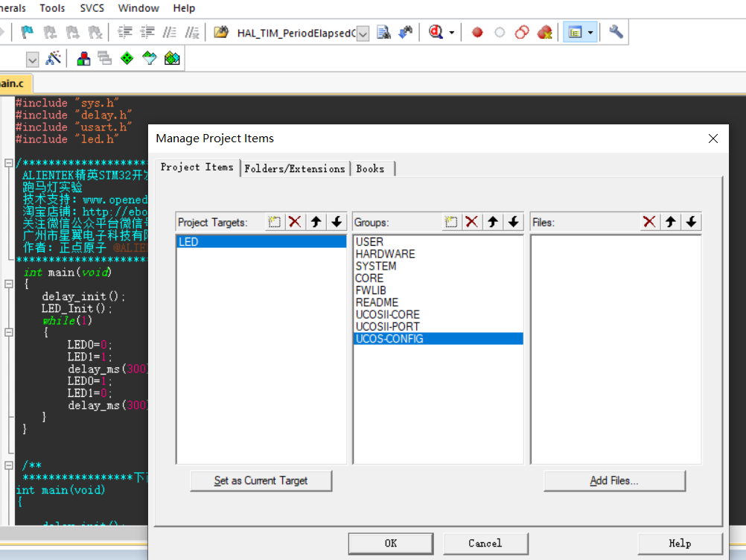Collapse the header comment block fold marker
Image resolution: width=746 pixels, height=560 pixels.
9,163
